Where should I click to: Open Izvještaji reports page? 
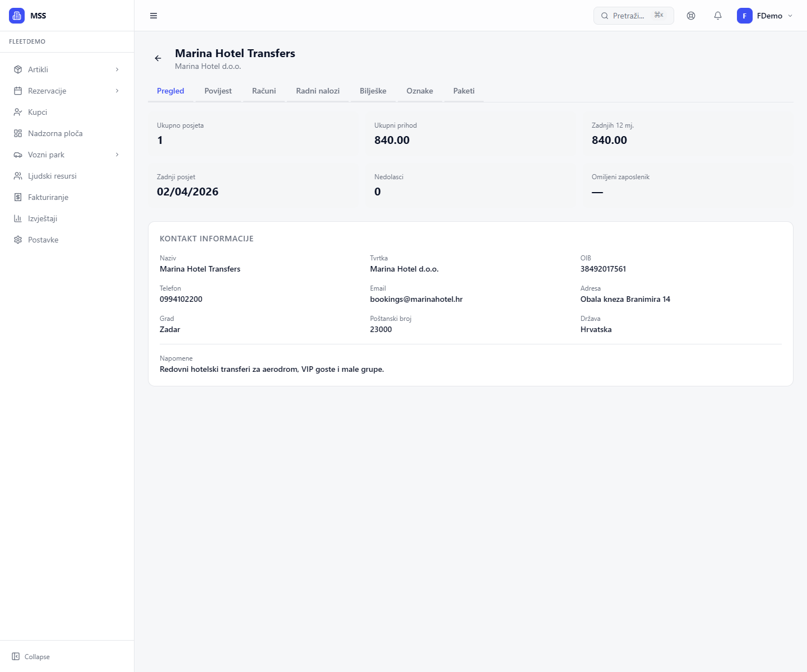43,218
